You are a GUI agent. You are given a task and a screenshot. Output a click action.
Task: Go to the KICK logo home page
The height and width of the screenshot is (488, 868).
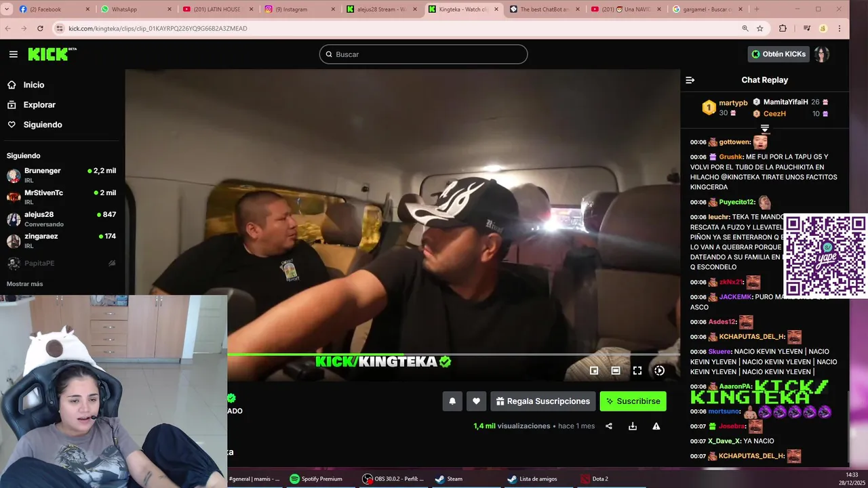(52, 54)
